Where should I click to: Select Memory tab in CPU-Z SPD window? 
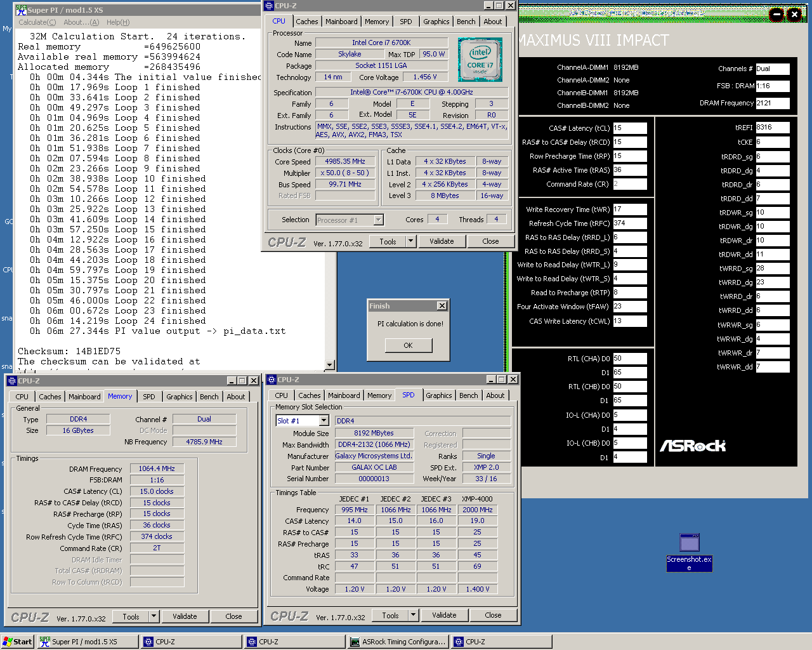(379, 395)
